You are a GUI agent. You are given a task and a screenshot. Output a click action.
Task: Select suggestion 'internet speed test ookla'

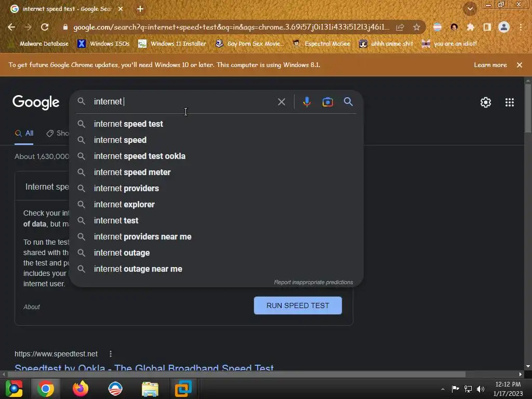click(x=217, y=156)
